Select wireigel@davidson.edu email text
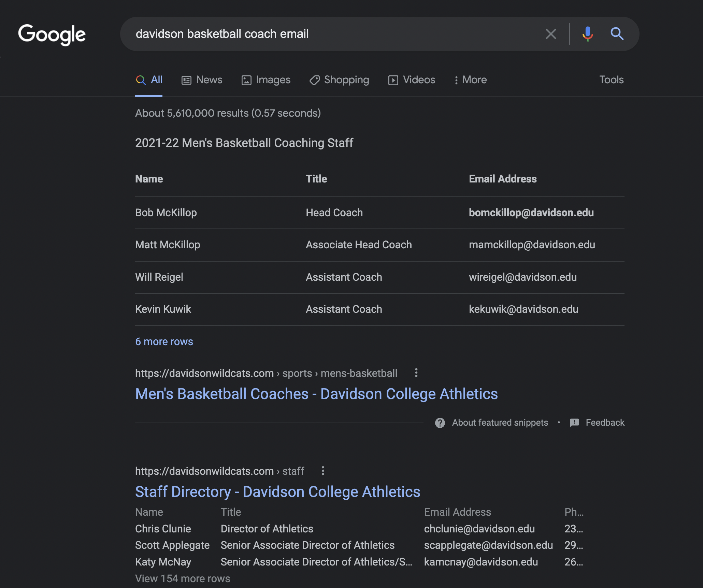 click(x=523, y=277)
